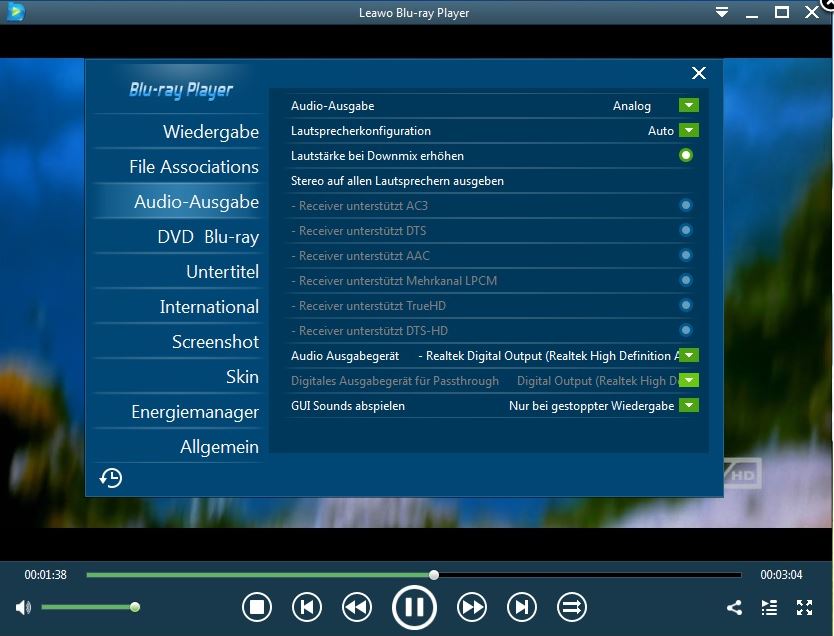Open Audio-Ausgabe Analog dropdown
Viewport: 834px width, 636px height.
coord(689,105)
